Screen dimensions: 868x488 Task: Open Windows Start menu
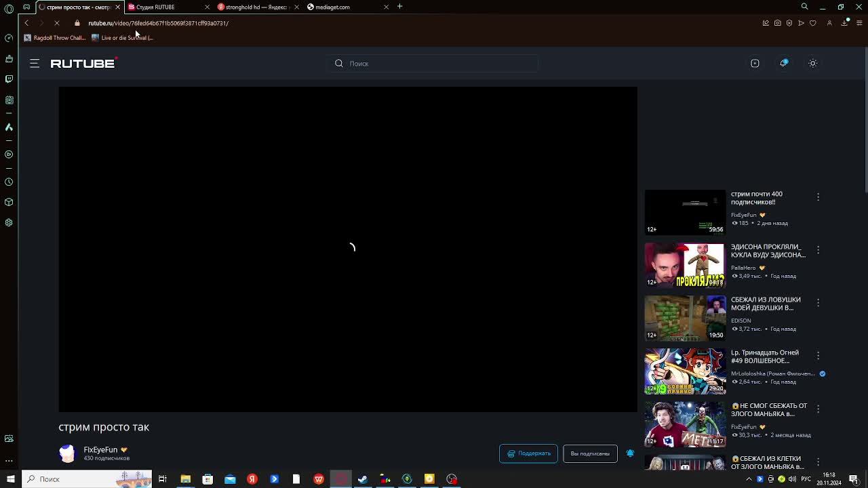[10, 479]
